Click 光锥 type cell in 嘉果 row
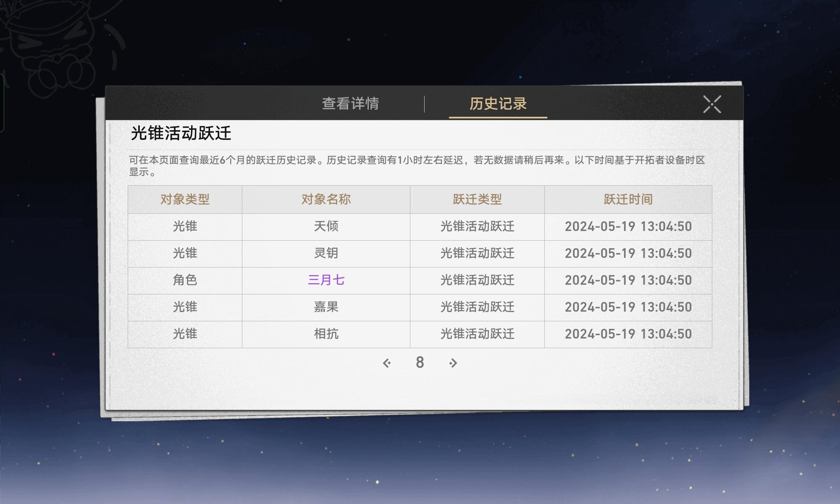The height and width of the screenshot is (504, 840). [185, 307]
